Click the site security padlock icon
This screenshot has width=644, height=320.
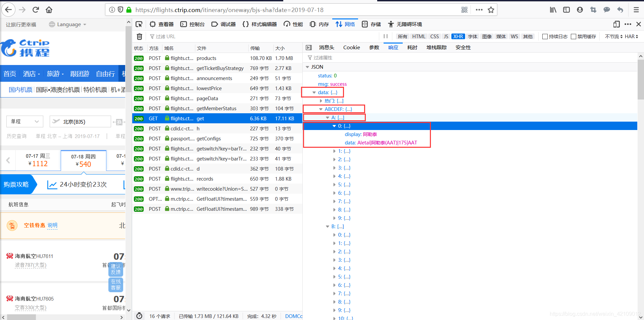click(x=129, y=10)
